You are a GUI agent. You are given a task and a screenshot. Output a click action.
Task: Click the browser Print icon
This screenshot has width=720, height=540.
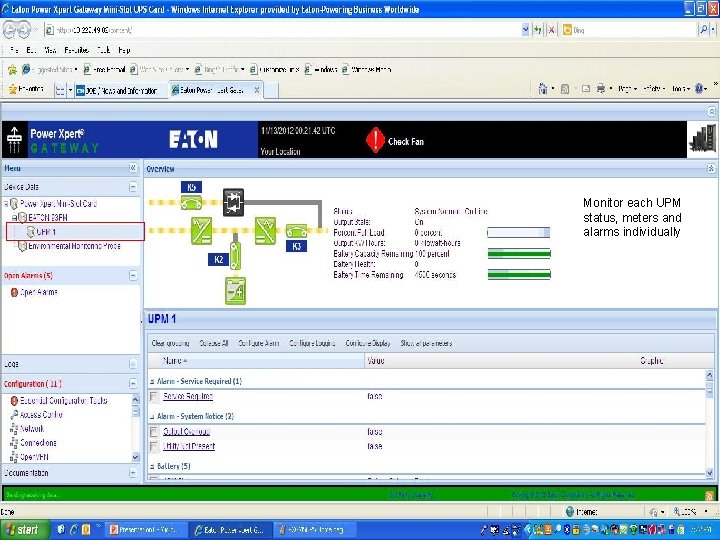[x=601, y=89]
